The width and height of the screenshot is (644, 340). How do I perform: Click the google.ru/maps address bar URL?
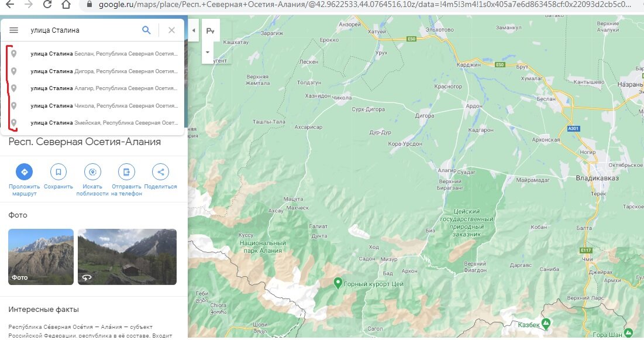[x=366, y=5]
